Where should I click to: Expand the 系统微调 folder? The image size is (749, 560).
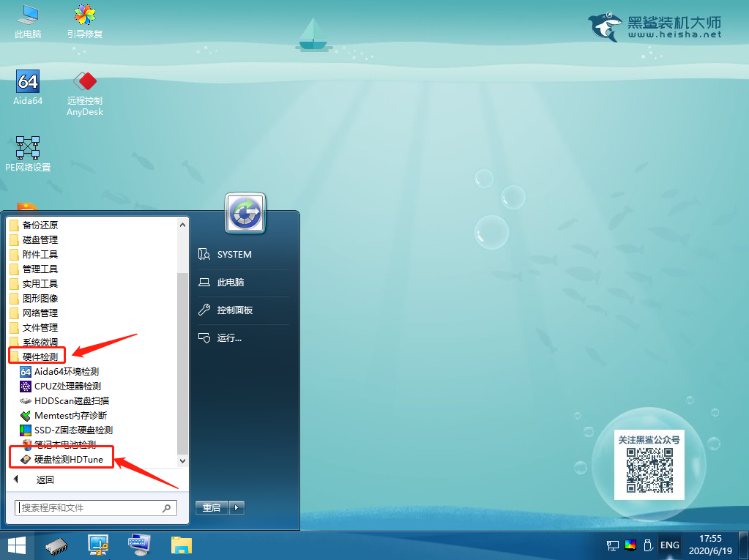coord(34,343)
